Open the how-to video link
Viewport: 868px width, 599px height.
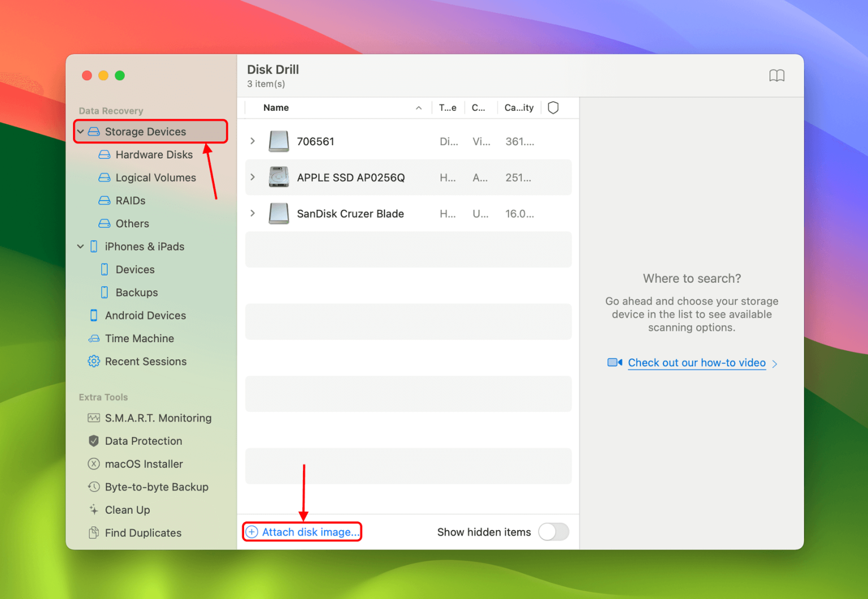click(x=696, y=363)
